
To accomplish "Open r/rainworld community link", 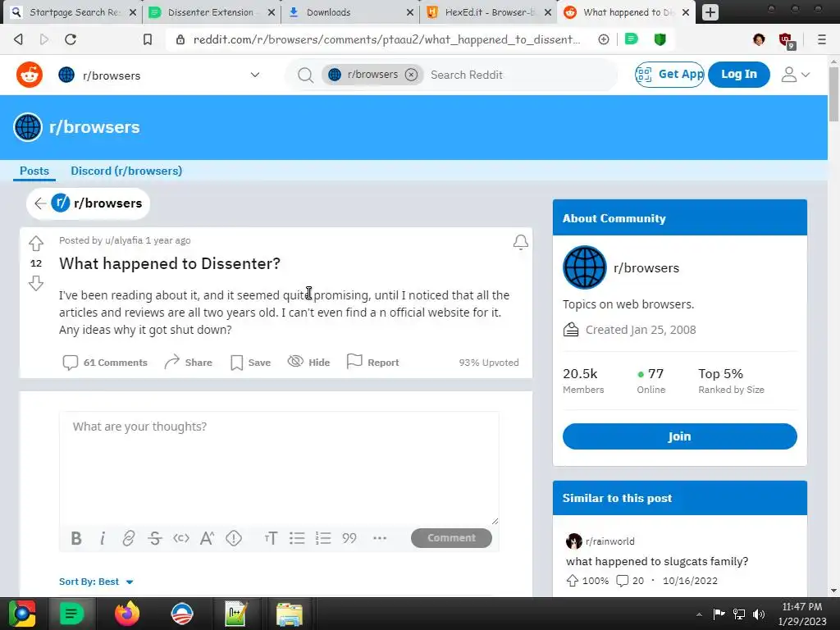I will coord(609,541).
